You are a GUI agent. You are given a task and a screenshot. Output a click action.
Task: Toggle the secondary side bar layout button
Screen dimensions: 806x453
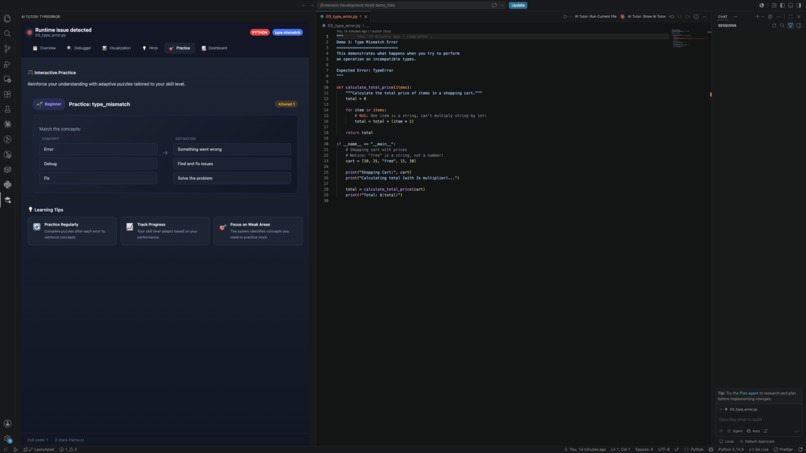point(798,5)
